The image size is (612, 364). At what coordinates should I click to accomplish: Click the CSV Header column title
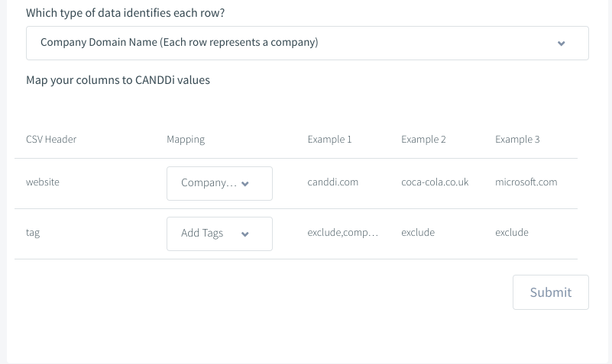[51, 139]
